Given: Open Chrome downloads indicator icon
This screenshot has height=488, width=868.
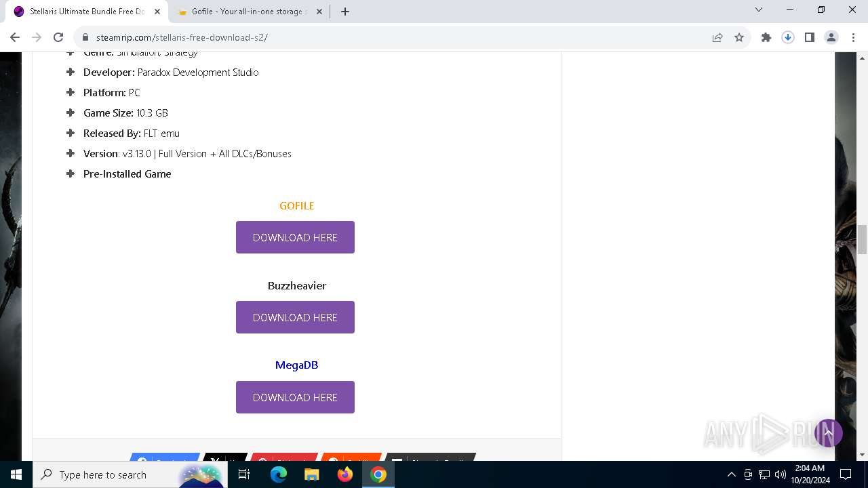Looking at the screenshot, I should [788, 37].
